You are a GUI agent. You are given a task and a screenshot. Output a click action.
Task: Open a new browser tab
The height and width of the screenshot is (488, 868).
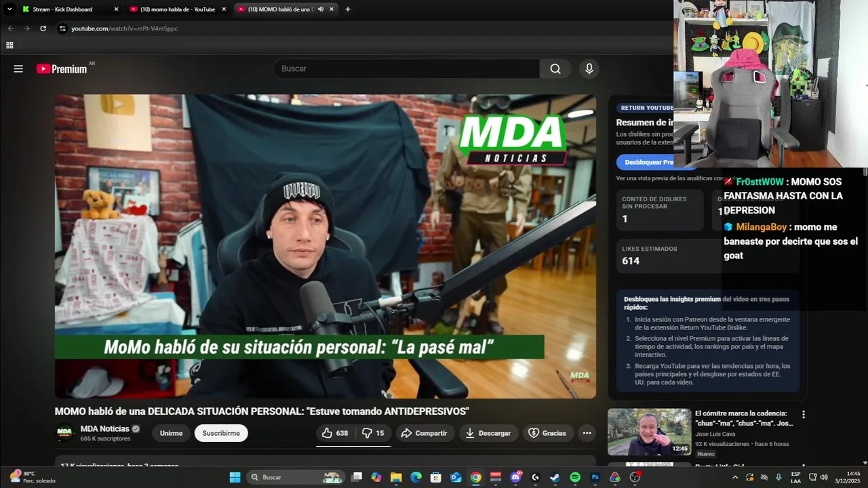tap(348, 9)
